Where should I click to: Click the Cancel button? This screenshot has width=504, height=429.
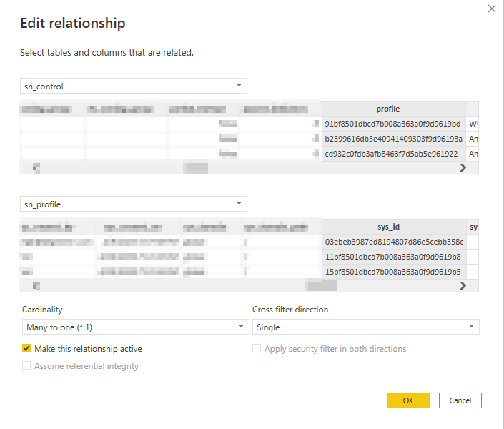460,400
